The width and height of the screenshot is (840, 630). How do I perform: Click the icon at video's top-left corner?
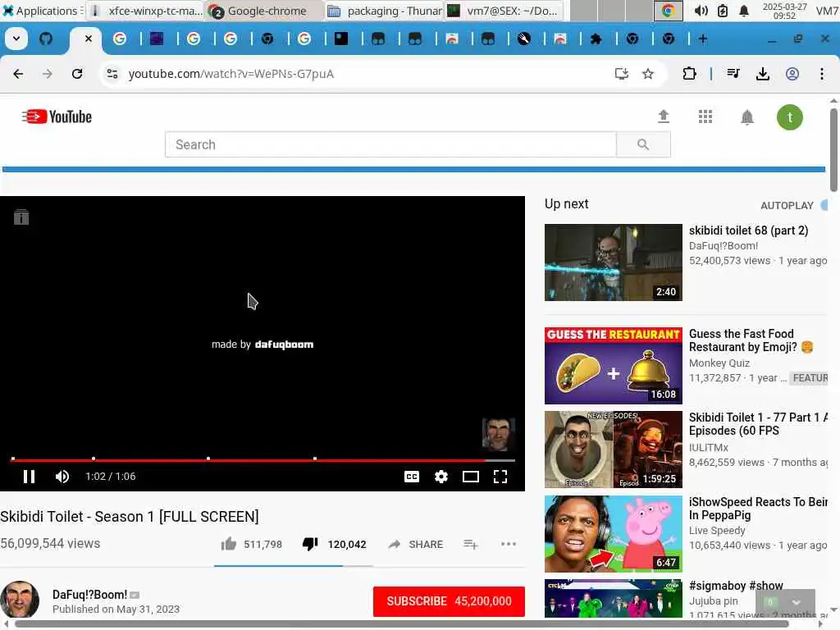pos(21,217)
